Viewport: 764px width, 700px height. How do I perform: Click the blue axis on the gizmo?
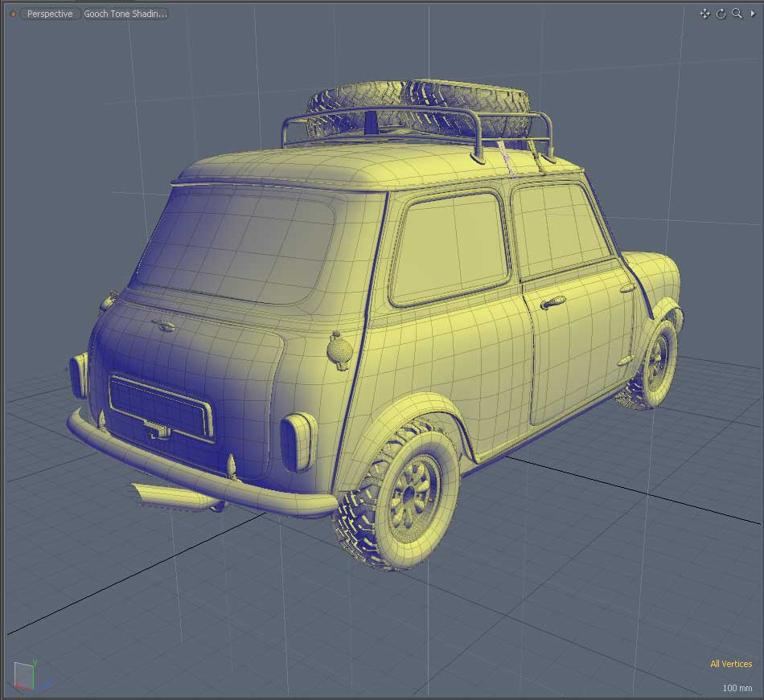(45, 683)
